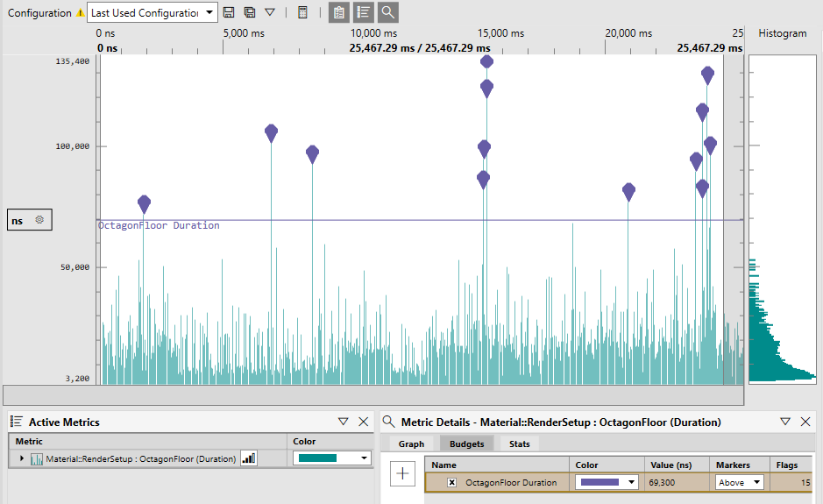Click the Active Metrics panel list icon

[x=17, y=422]
